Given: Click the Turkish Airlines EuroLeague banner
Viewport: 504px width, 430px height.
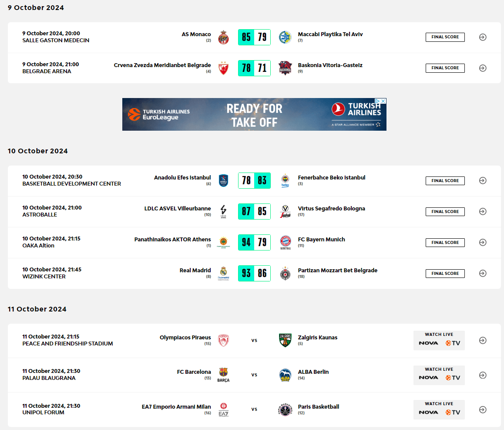Looking at the screenshot, I should (254, 115).
